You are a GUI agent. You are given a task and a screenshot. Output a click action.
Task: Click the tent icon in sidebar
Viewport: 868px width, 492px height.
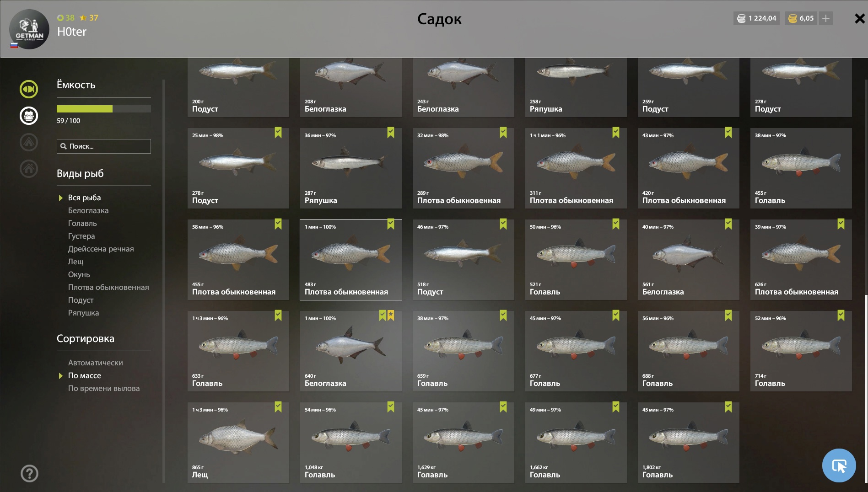(x=29, y=142)
